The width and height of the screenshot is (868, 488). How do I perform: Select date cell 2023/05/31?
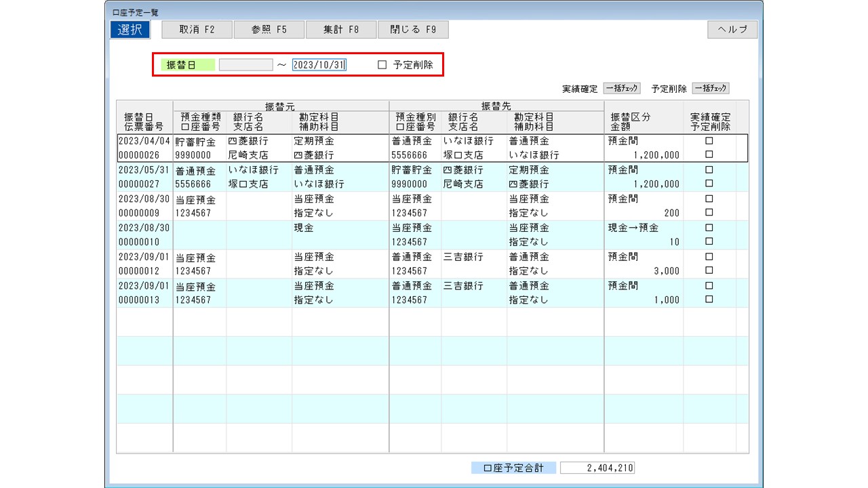(x=144, y=170)
